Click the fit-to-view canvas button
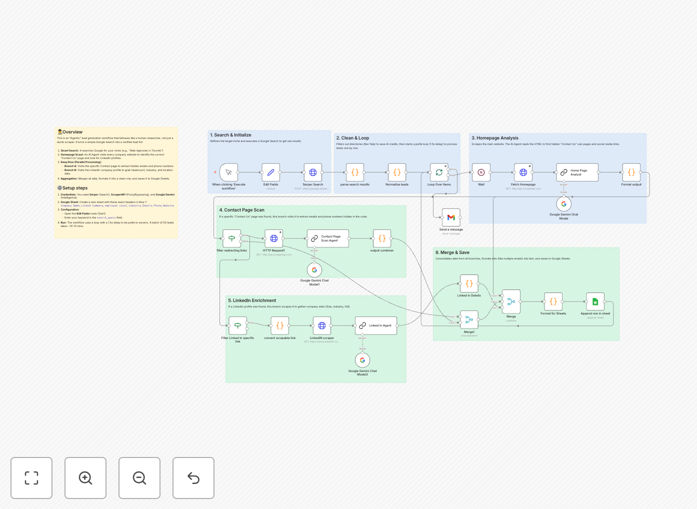The image size is (697, 509). [32, 478]
